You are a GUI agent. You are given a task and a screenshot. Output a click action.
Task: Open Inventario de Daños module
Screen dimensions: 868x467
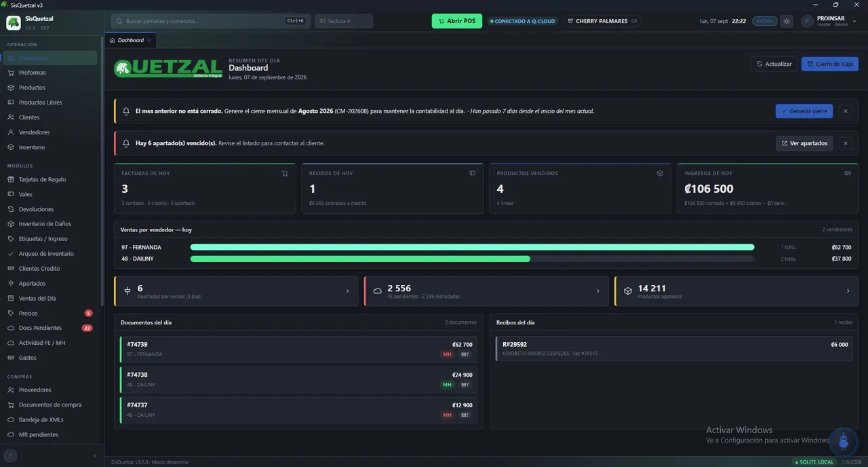tap(50, 224)
